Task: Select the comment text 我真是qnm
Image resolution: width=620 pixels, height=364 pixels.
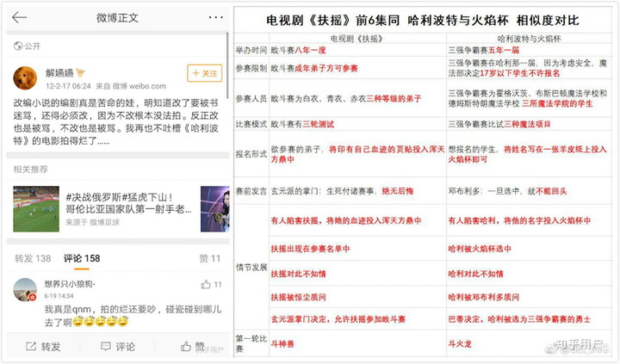Action: 133,316
